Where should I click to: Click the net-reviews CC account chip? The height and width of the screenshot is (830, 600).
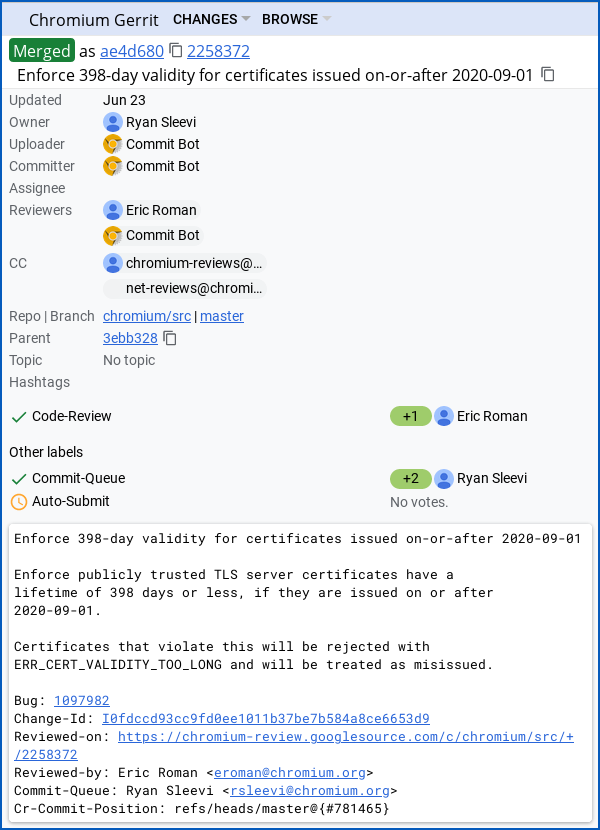(185, 289)
